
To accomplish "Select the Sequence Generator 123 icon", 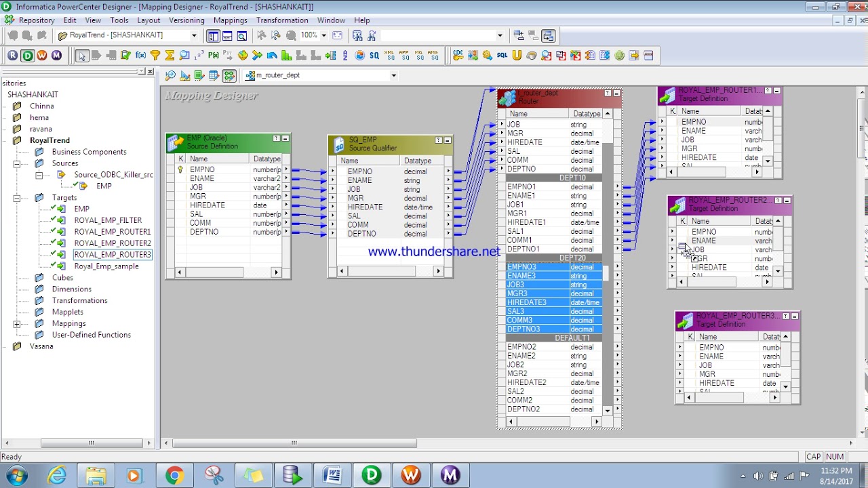I will pos(199,56).
